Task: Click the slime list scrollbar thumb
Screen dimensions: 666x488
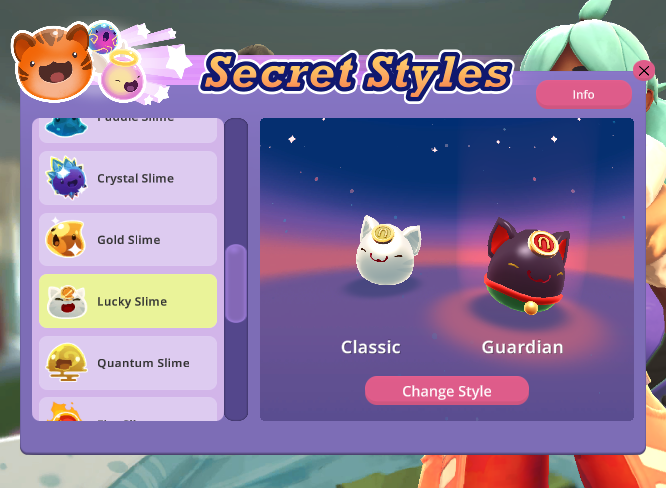Action: 236,283
